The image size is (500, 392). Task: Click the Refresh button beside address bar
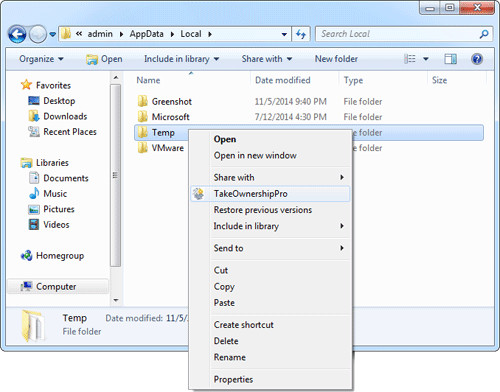tap(301, 34)
